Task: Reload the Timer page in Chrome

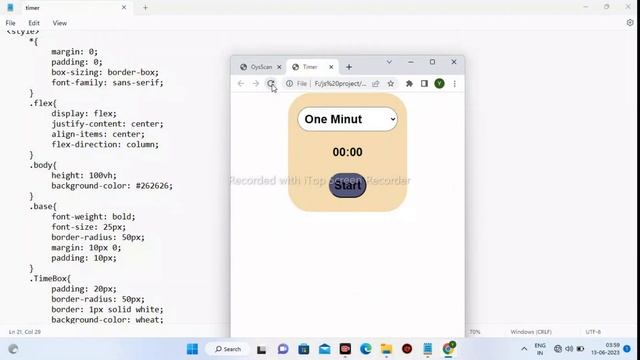Action: 270,83
